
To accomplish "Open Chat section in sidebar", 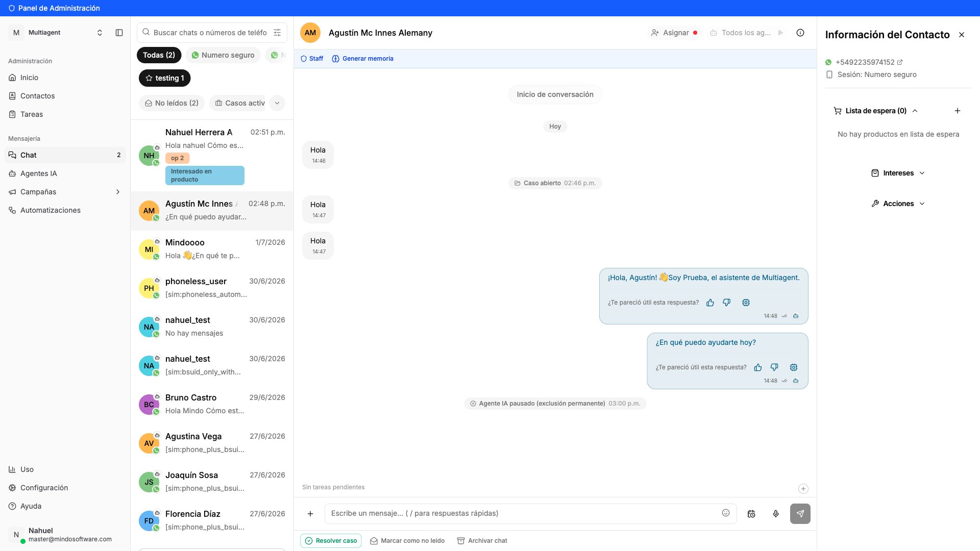I will tap(65, 155).
